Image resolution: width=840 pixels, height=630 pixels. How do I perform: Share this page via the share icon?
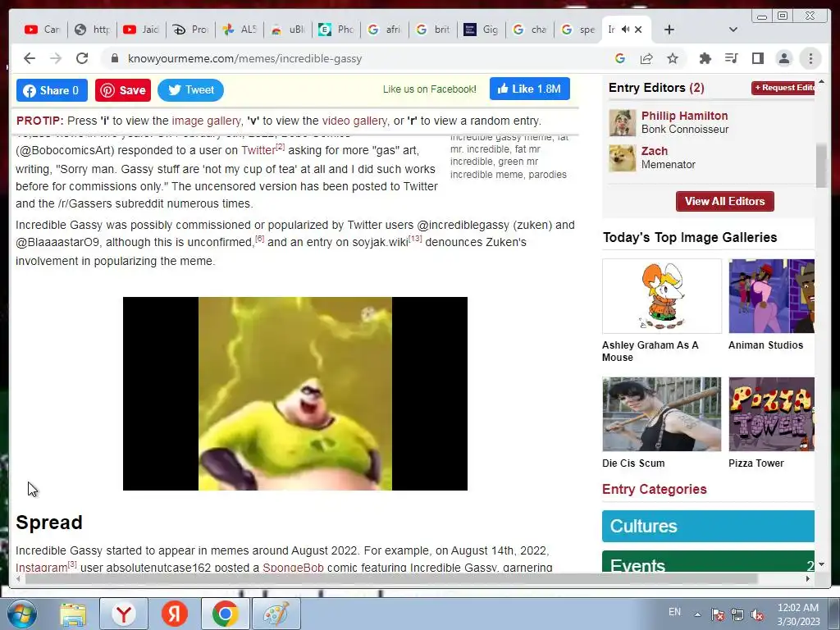point(646,58)
